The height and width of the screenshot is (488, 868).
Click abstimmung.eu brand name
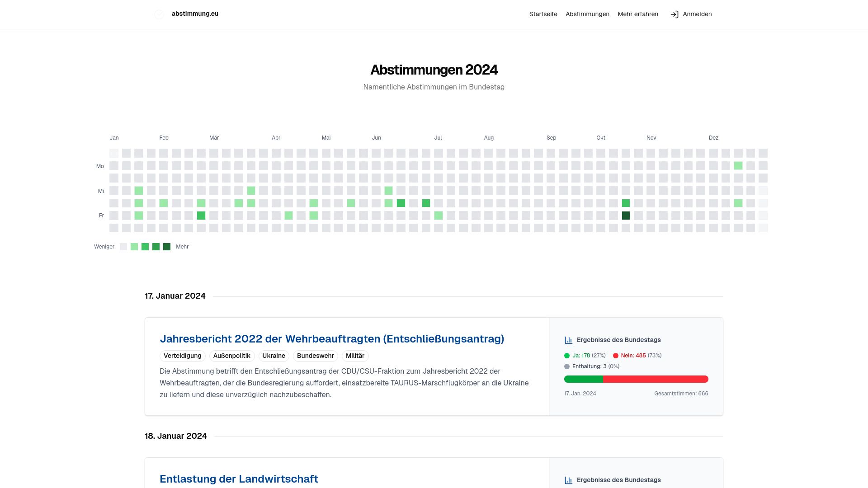[x=195, y=14]
